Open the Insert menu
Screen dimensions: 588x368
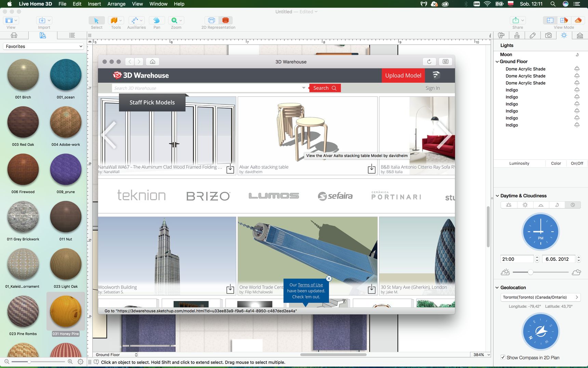[x=94, y=4]
